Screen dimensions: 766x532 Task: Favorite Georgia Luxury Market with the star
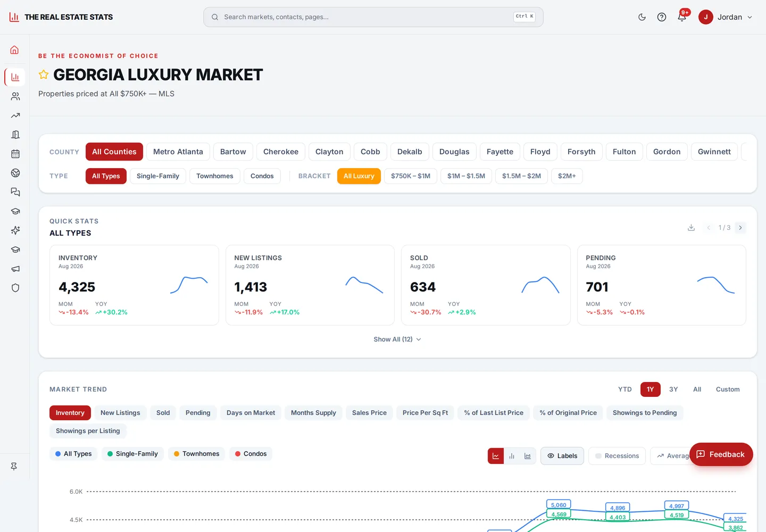(44, 74)
